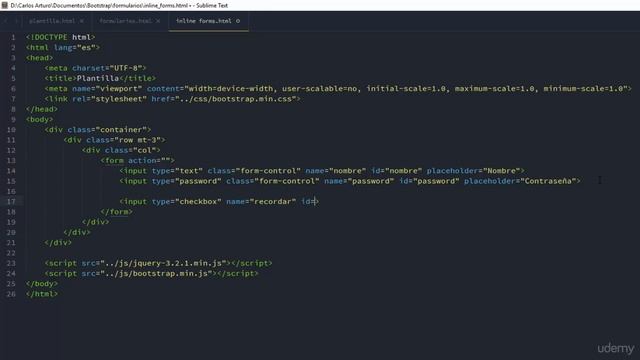Click the closing </body> tag
The height and width of the screenshot is (360, 640).
click(x=42, y=284)
